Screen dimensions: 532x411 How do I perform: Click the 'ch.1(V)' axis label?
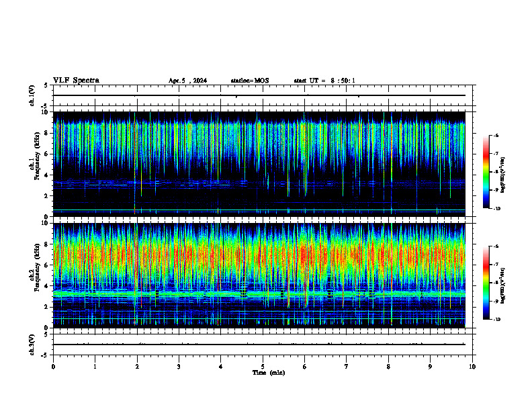pyautogui.click(x=32, y=95)
